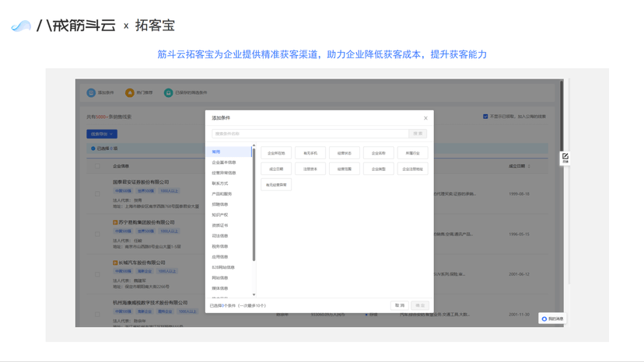
Task: Open 我的消息 message widget
Action: click(x=552, y=318)
